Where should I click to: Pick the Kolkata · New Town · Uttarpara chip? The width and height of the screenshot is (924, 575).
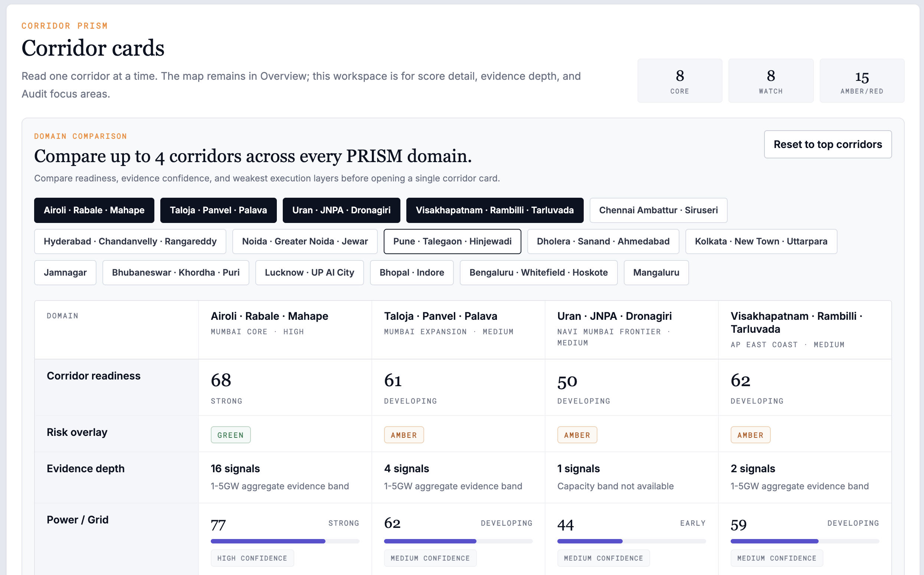[x=761, y=241]
